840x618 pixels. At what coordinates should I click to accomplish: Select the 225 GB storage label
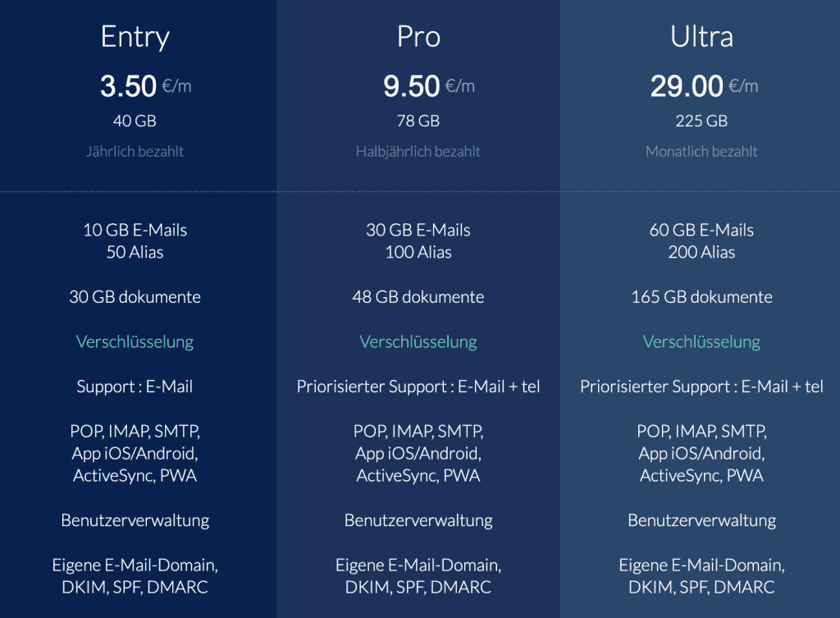[701, 121]
